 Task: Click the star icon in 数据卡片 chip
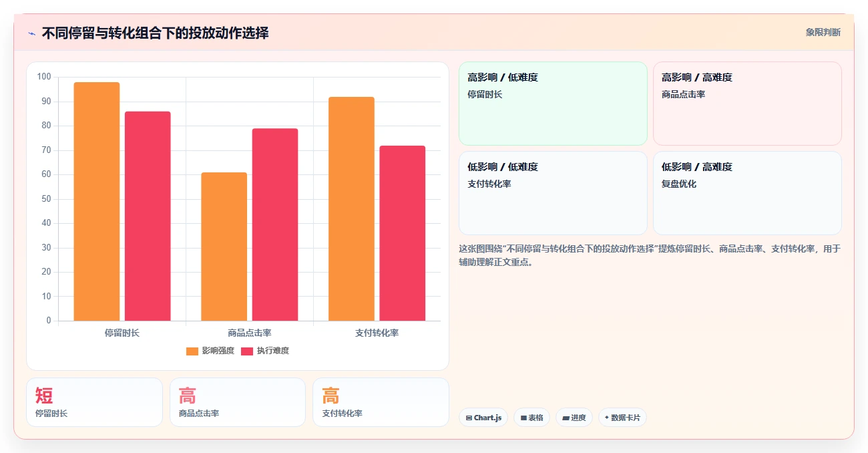pyautogui.click(x=607, y=418)
